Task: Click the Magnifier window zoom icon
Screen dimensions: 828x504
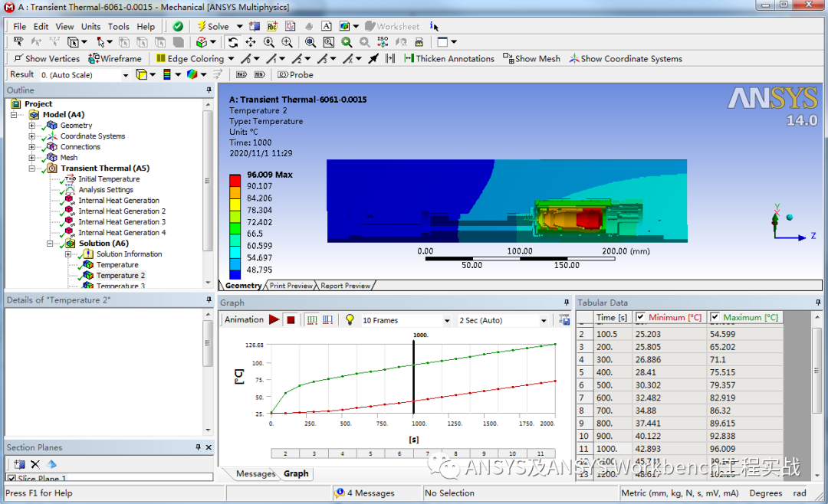Action: click(328, 42)
